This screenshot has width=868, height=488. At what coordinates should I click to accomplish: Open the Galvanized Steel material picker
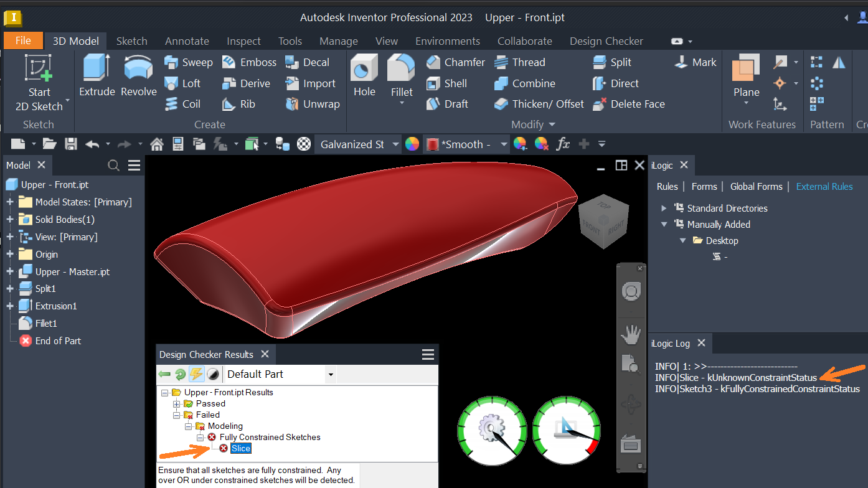[x=357, y=144]
